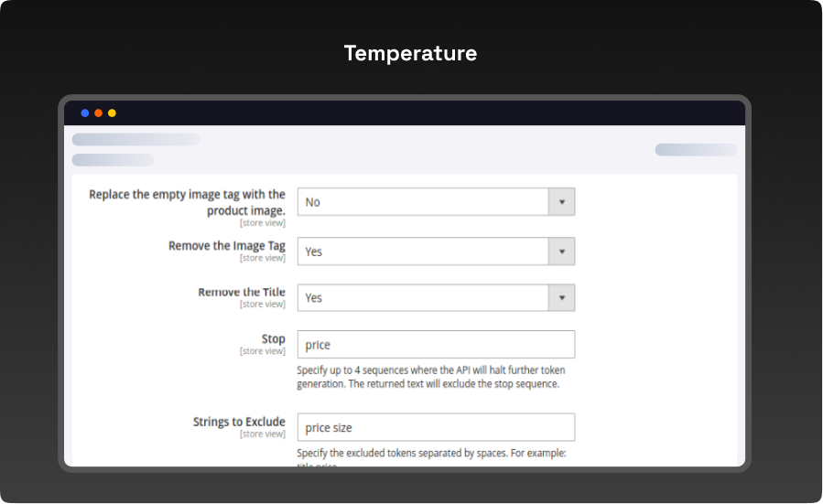Screen dimensions: 823x504
Task: Click arrow icon of Replace empty image tag dropdown
Action: click(x=561, y=202)
